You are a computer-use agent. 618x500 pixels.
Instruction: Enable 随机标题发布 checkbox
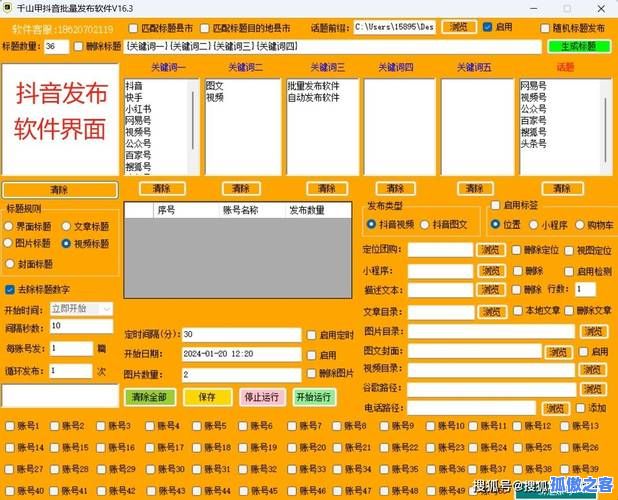pyautogui.click(x=545, y=28)
